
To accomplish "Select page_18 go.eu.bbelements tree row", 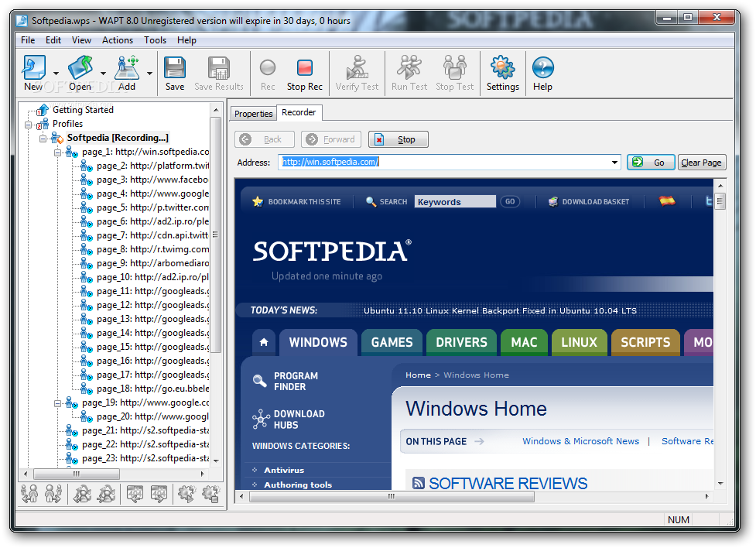I will tap(152, 389).
